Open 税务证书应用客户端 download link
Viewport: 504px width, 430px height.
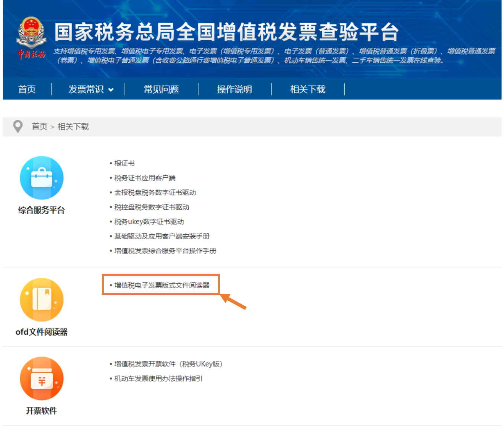click(x=145, y=178)
